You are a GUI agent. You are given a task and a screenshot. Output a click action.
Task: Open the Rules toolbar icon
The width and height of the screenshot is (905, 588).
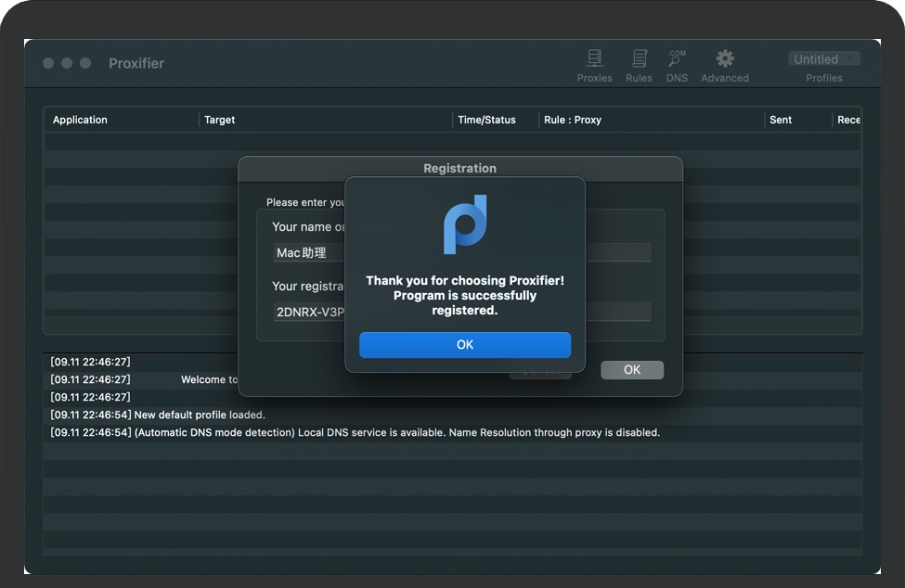(x=639, y=66)
